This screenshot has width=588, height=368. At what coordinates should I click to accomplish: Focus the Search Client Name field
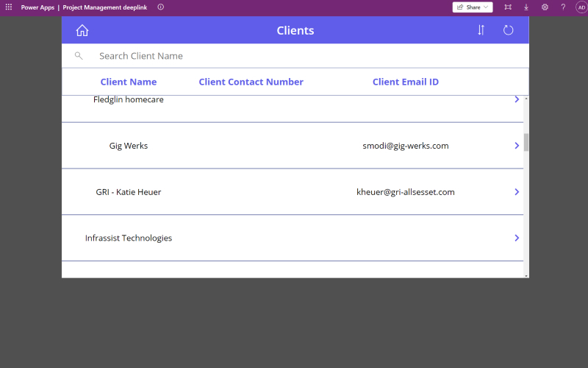tap(311, 56)
